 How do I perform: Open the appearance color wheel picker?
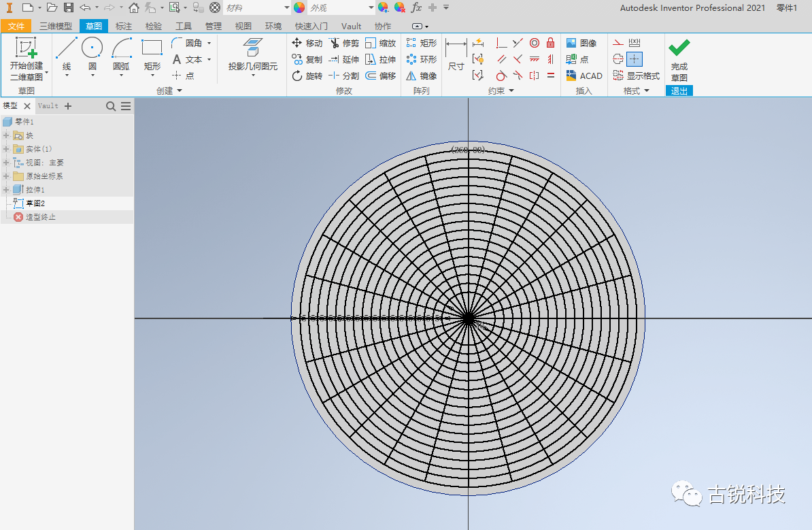tap(299, 7)
